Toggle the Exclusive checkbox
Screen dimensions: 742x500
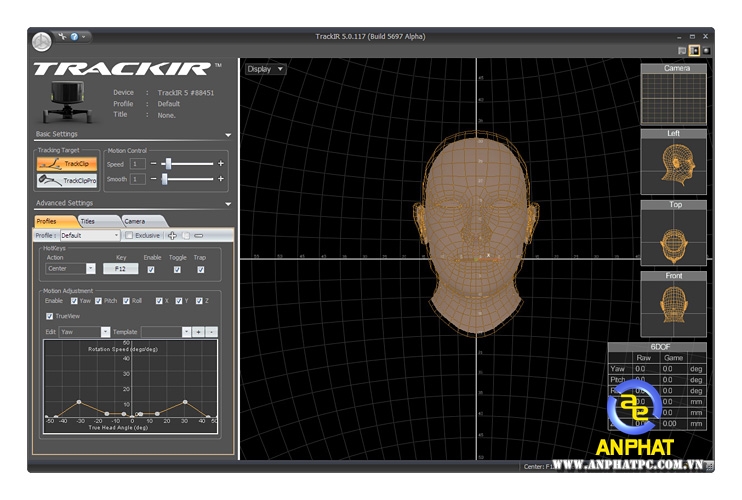point(129,236)
